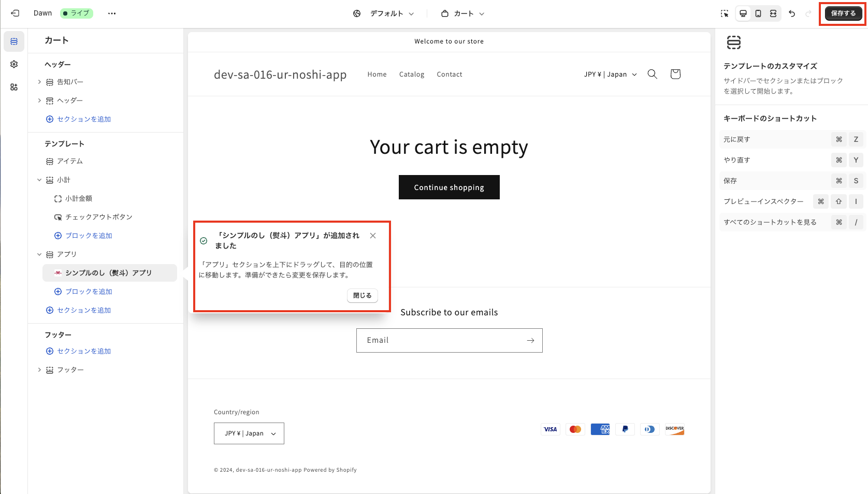This screenshot has width=868, height=494.
Task: Switch to fullscreen preview view
Action: [773, 13]
